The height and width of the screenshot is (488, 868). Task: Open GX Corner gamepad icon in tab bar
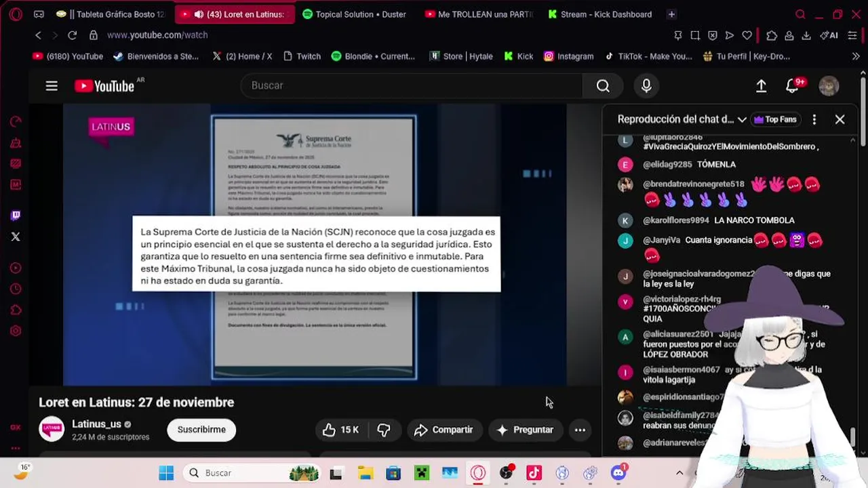click(39, 14)
